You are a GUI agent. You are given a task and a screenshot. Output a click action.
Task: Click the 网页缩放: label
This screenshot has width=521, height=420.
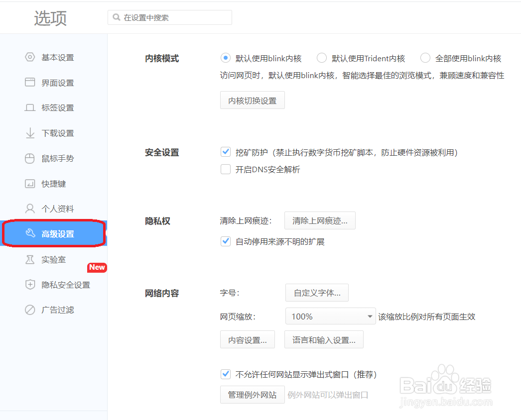238,316
